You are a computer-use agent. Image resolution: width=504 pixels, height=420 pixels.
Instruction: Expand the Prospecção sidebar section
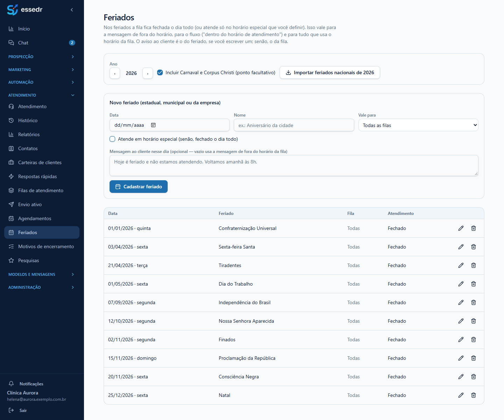coord(42,57)
